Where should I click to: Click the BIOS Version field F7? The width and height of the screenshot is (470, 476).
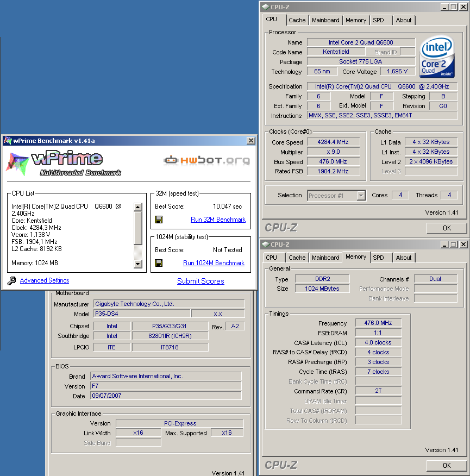point(166,386)
